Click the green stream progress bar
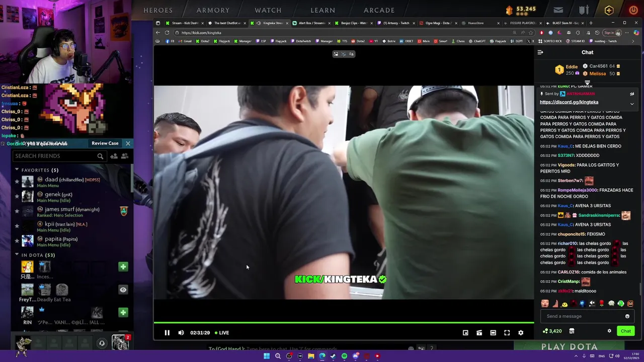 coord(344,322)
